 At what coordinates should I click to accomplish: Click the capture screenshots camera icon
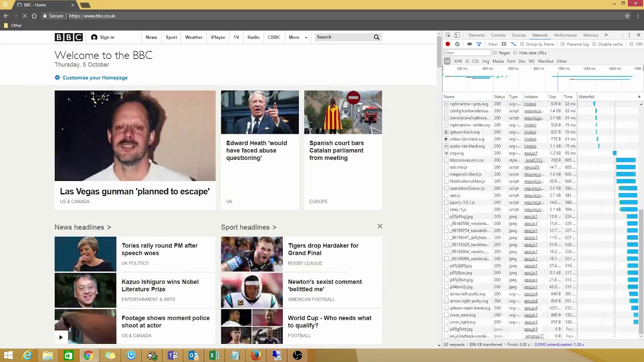pos(469,44)
